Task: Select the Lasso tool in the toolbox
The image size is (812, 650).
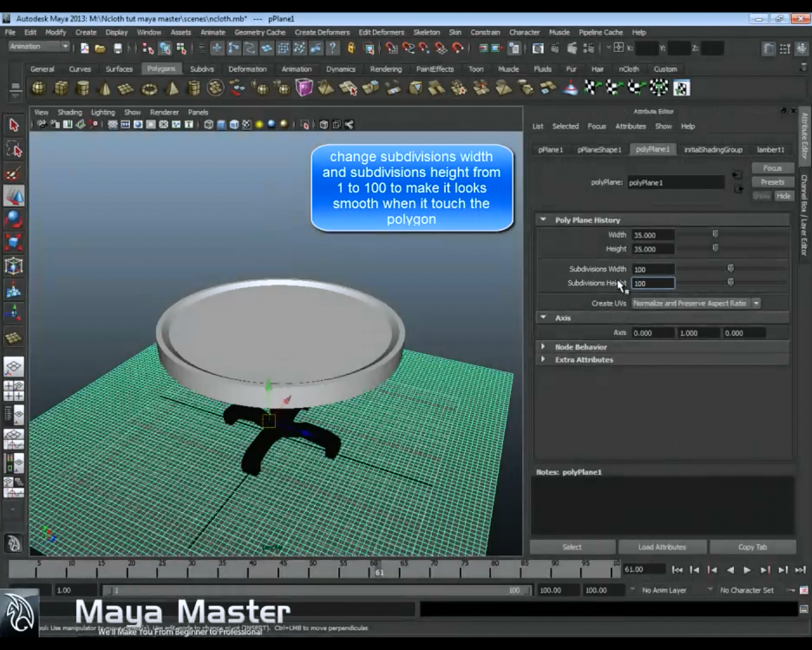Action: coord(14,149)
